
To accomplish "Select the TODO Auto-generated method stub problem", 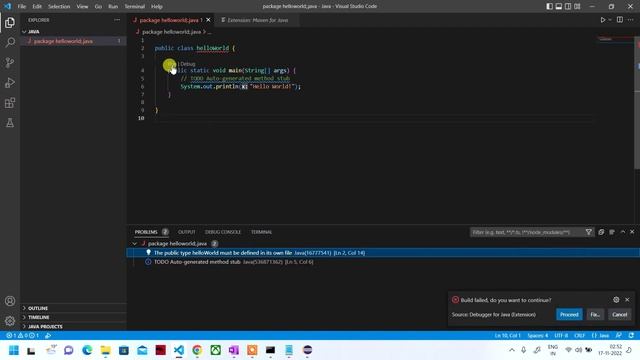I will tap(383, 262).
